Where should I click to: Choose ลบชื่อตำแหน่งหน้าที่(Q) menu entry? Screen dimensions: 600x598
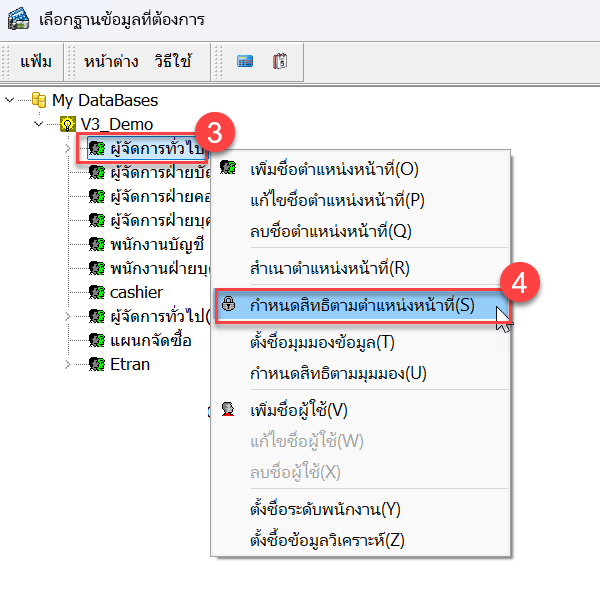point(361,231)
